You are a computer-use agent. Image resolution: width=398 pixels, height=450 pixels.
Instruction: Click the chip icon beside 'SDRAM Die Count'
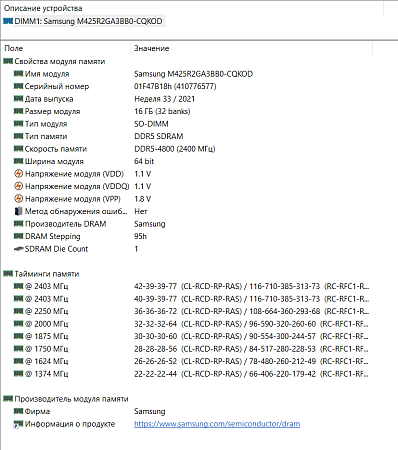(19, 249)
